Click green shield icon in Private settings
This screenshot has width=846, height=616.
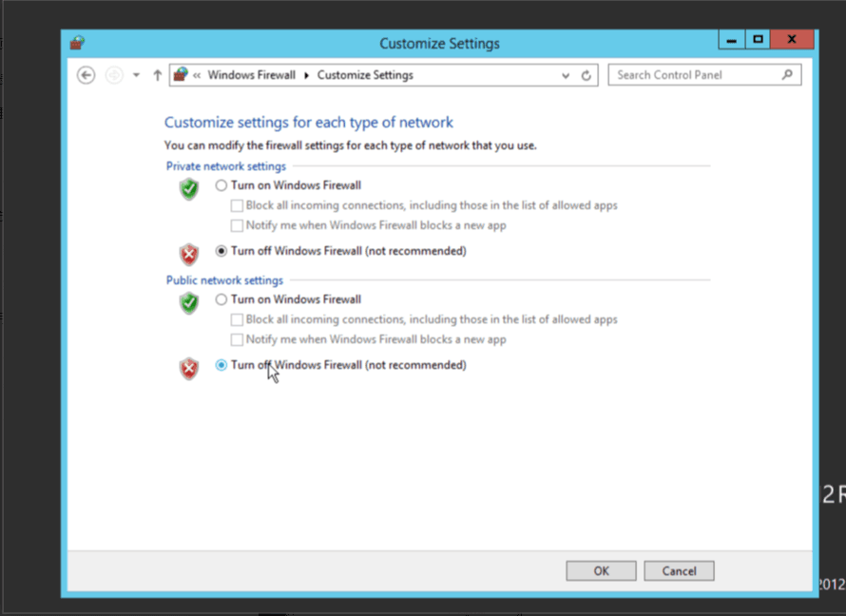click(189, 189)
